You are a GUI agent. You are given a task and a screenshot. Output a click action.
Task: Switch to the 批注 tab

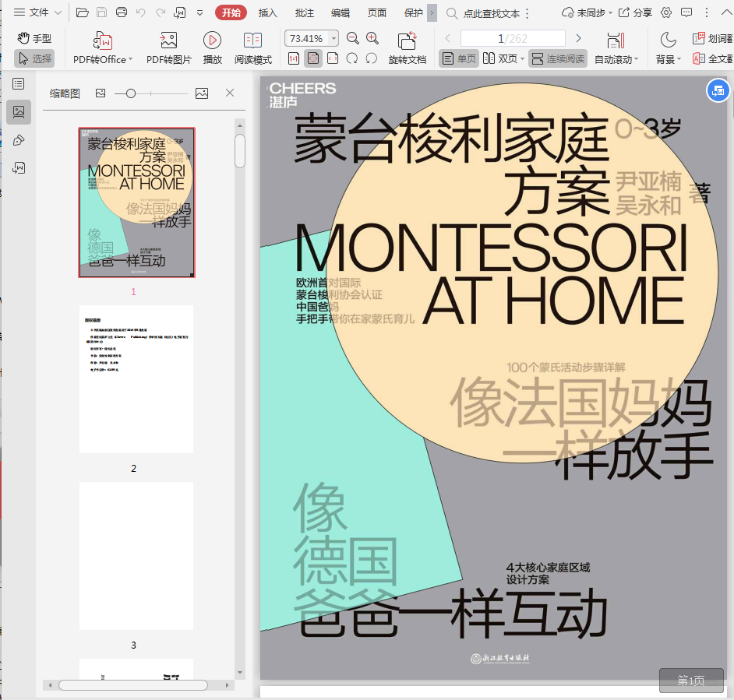tap(304, 13)
